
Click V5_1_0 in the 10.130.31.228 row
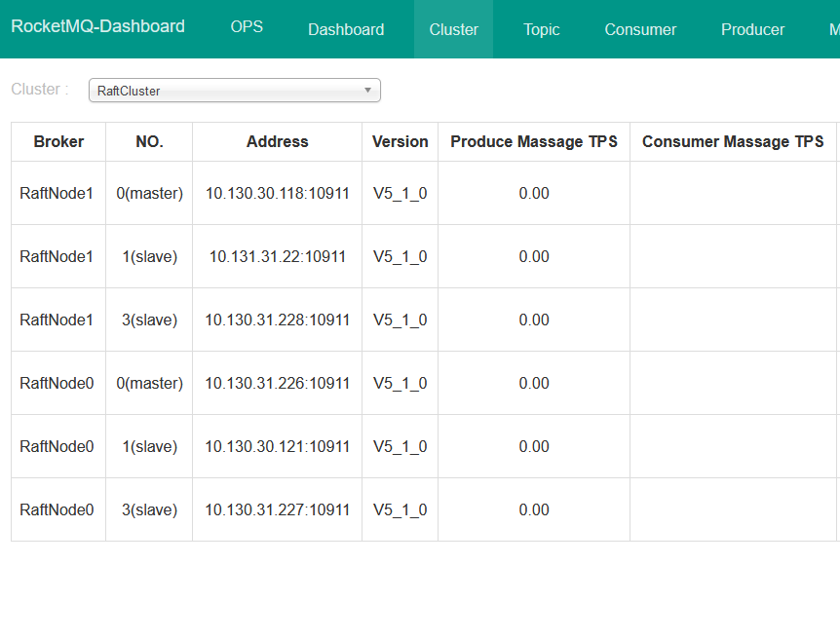click(x=401, y=320)
